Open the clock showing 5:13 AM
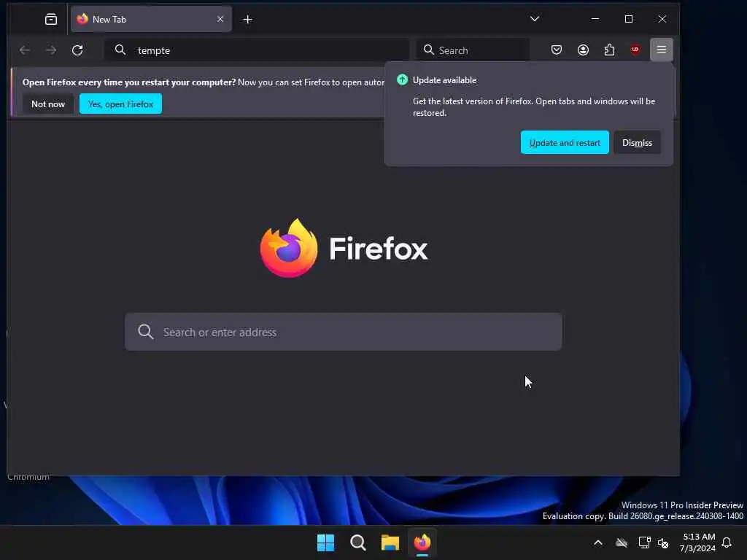Image resolution: width=747 pixels, height=560 pixels. (x=698, y=542)
